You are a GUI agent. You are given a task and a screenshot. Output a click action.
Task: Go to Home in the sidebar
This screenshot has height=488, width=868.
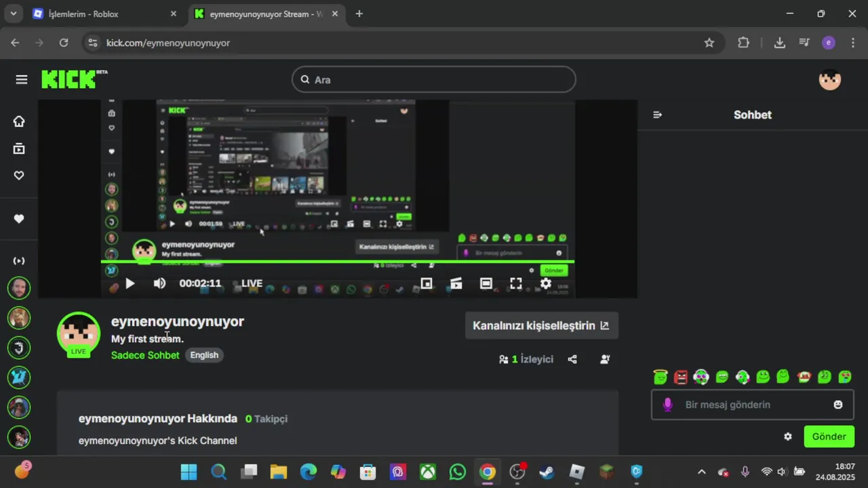(x=19, y=121)
